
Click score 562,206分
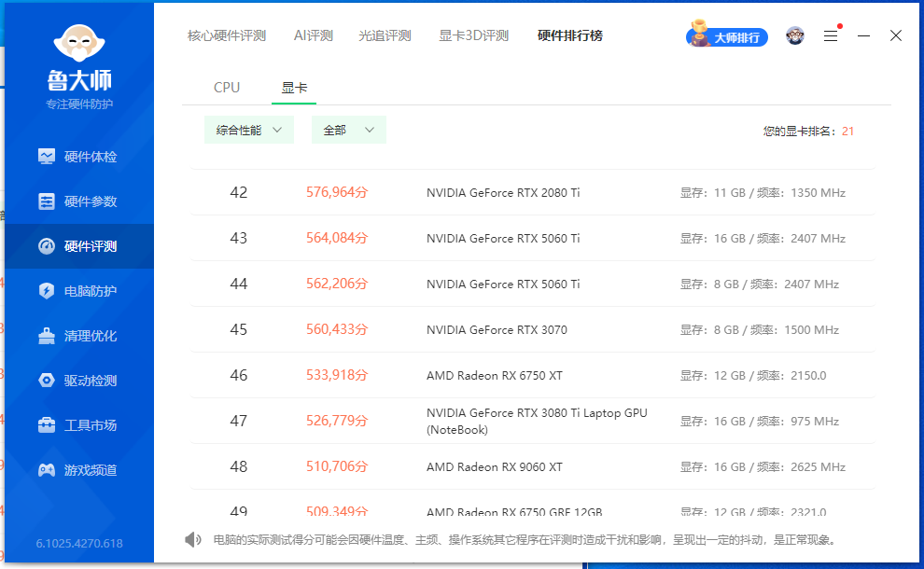coord(337,284)
